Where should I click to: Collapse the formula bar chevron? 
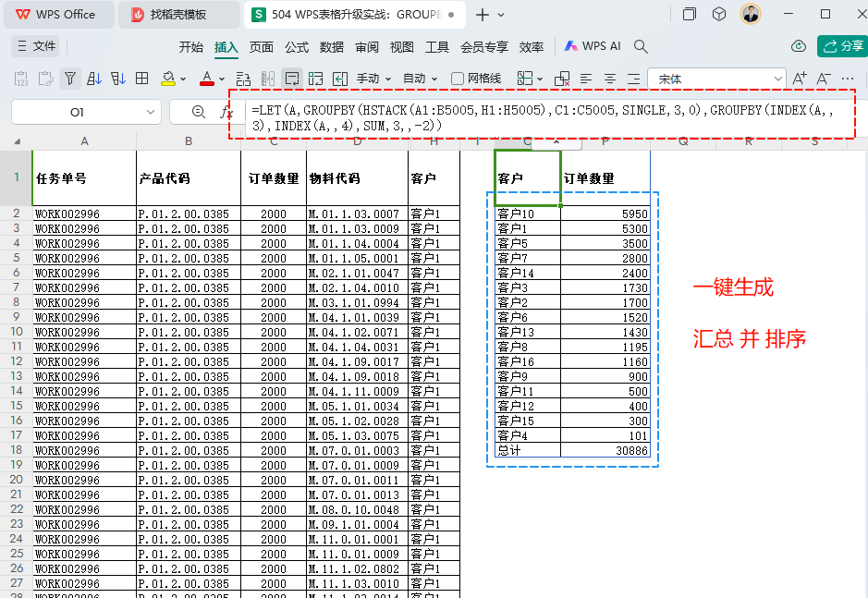click(556, 142)
